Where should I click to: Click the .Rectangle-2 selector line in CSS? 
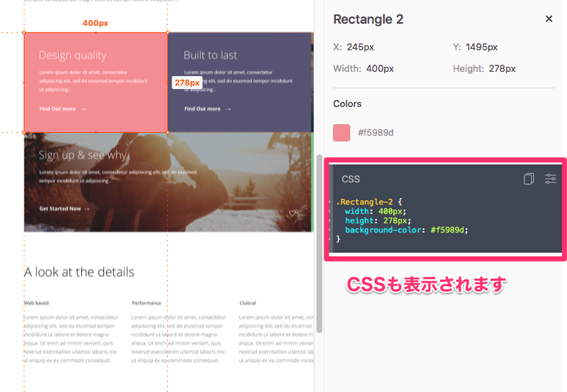tap(369, 202)
